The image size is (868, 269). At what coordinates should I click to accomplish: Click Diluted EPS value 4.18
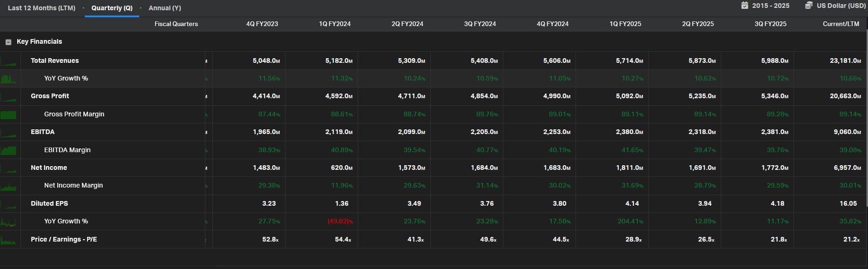[777, 203]
